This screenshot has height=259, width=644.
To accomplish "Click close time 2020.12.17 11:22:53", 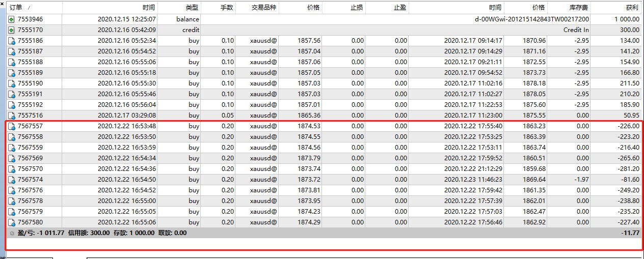I will [x=473, y=105].
